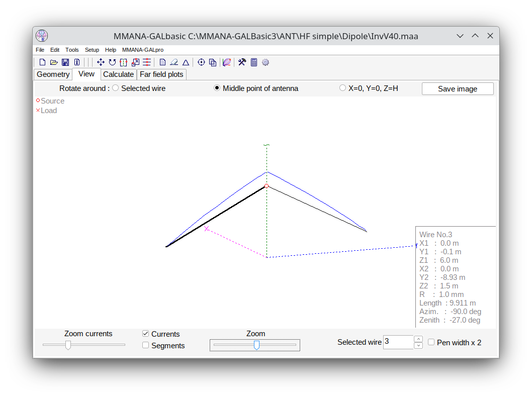
Task: Click the rotate arrow toolbar icon
Action: click(x=112, y=62)
